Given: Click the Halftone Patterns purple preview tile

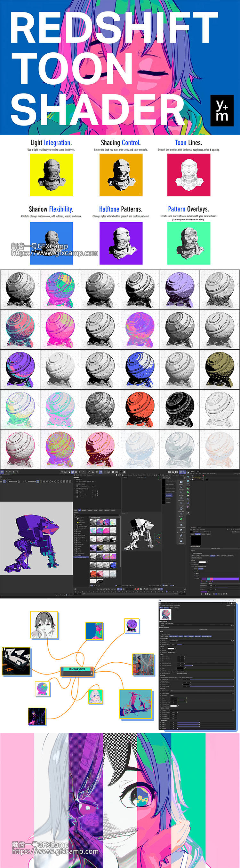Looking at the screenshot, I should click(x=121, y=243).
